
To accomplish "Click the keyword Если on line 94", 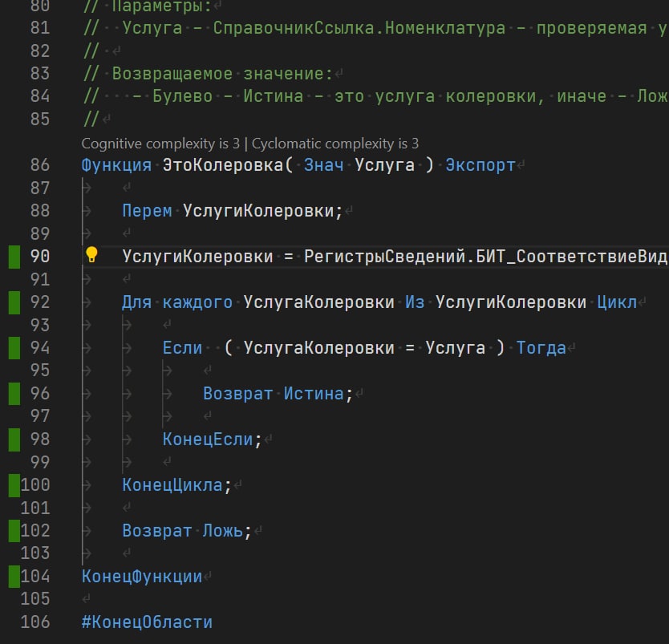I will (182, 348).
